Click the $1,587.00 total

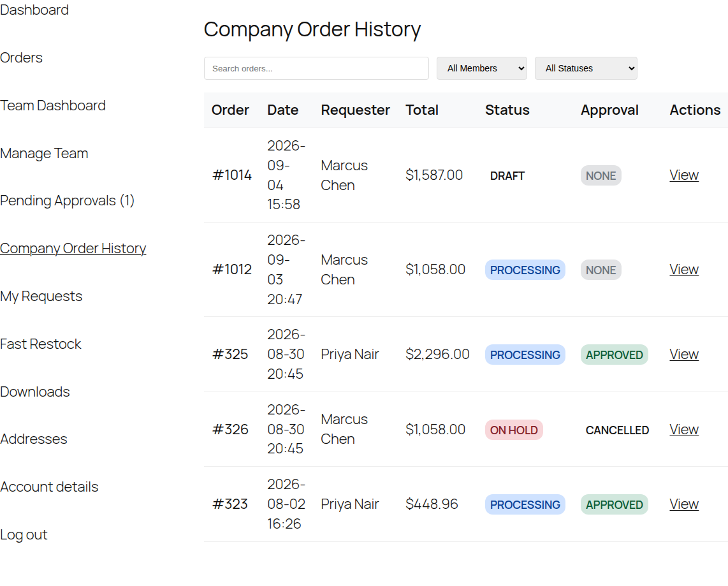point(434,175)
